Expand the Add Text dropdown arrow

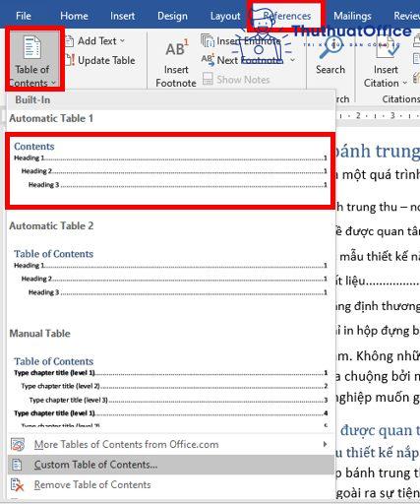tap(122, 41)
